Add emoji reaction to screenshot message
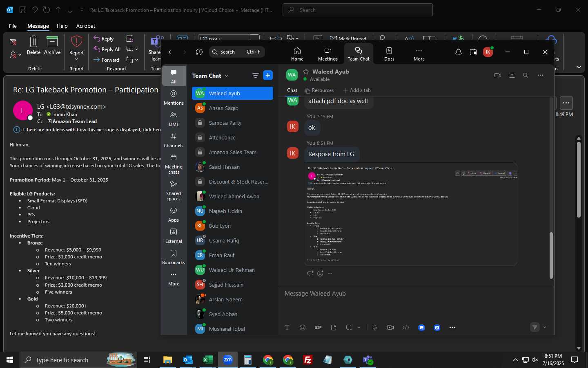 (320, 274)
